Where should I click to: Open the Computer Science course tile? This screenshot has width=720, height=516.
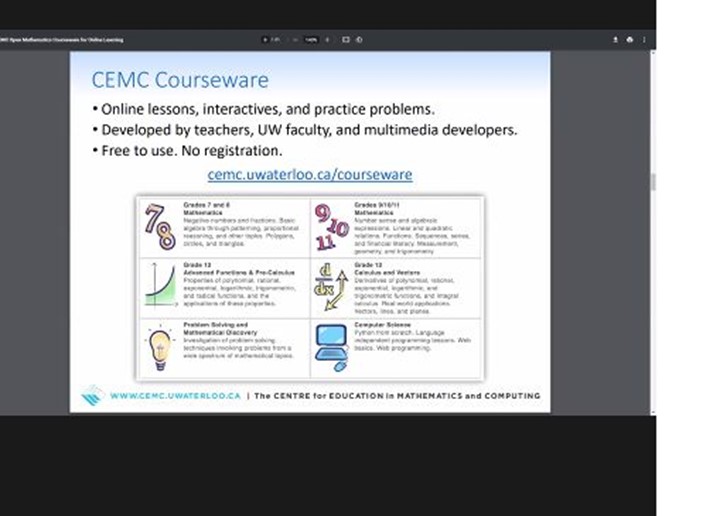pos(396,348)
